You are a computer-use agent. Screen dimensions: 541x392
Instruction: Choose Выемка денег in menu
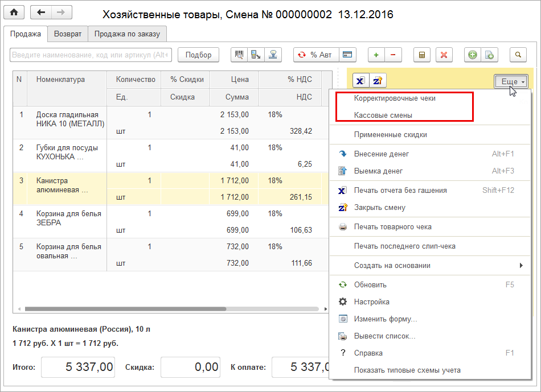coord(430,171)
